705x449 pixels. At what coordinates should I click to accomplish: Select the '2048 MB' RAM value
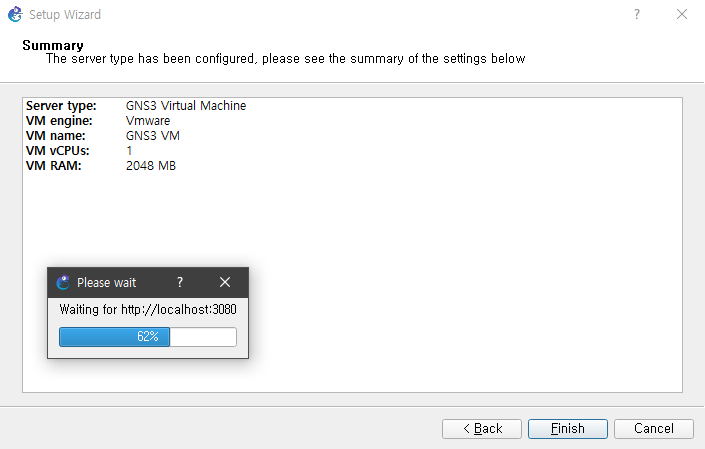151,166
